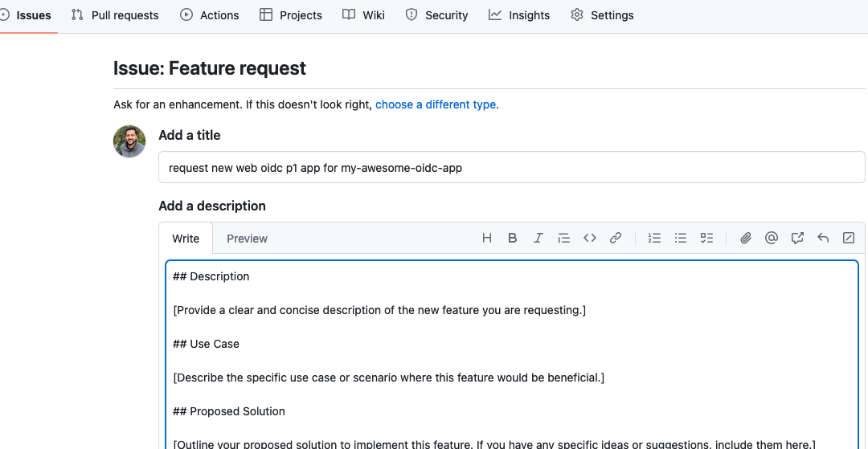Click the 'Add a title' label
Screen dimensions: 868x449
190,136
